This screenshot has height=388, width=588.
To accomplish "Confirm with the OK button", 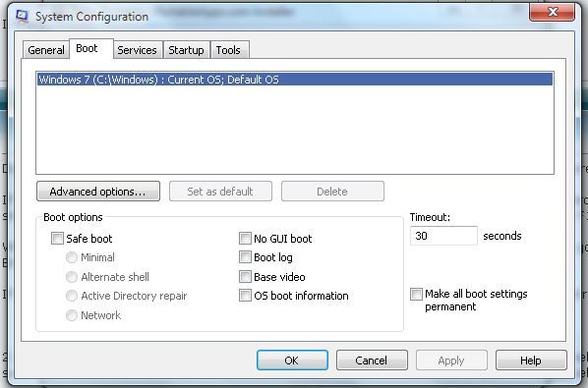I will (x=292, y=360).
